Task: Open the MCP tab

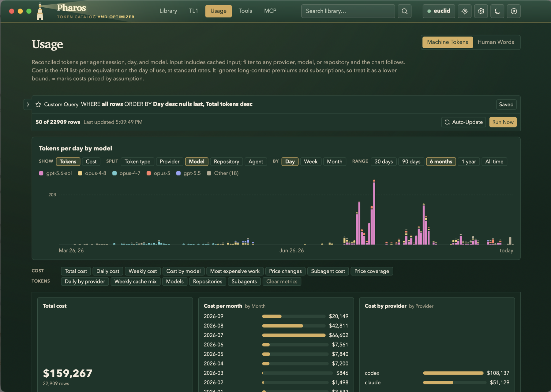Action: click(270, 11)
